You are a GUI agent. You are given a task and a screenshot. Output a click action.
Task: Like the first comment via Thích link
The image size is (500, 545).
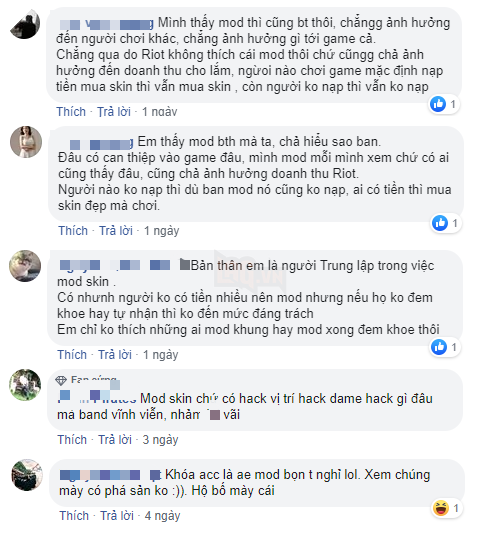pos(71,112)
